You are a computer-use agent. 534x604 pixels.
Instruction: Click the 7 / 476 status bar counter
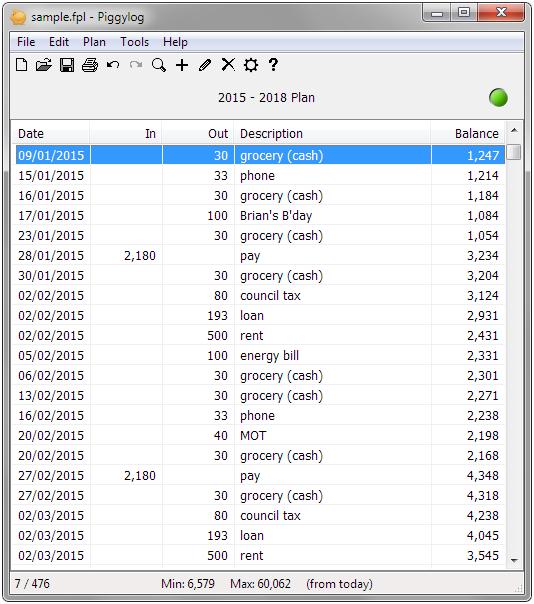tap(32, 584)
